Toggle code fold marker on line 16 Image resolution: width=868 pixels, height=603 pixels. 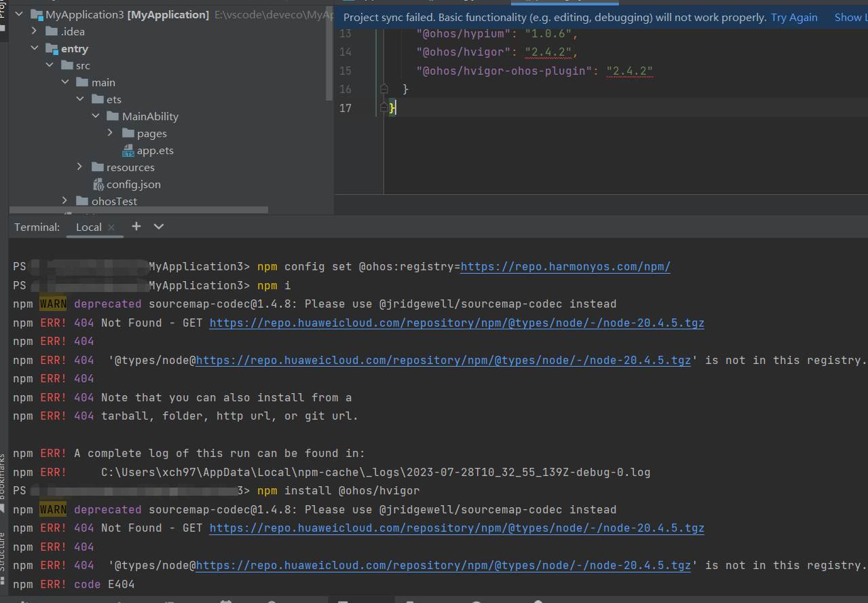(383, 89)
